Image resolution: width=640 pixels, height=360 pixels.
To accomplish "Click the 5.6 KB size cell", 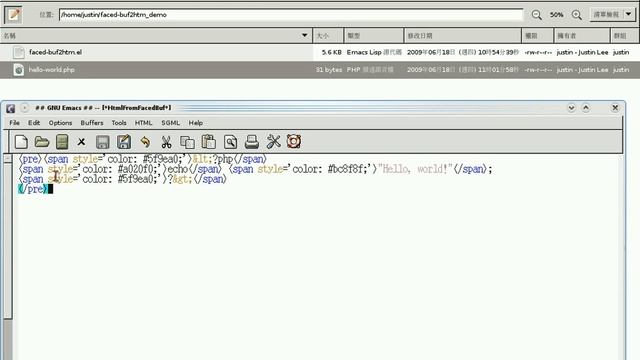I will pyautogui.click(x=331, y=52).
